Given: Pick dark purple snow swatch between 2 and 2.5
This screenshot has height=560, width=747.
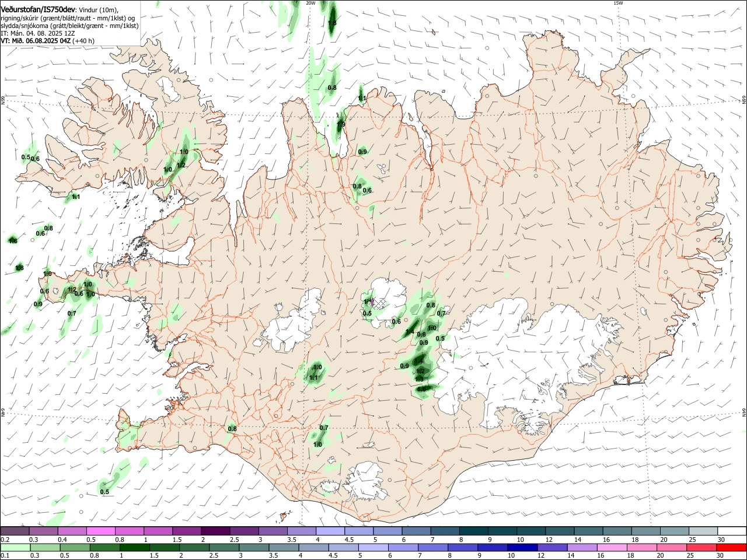Looking at the screenshot, I should point(215,531).
